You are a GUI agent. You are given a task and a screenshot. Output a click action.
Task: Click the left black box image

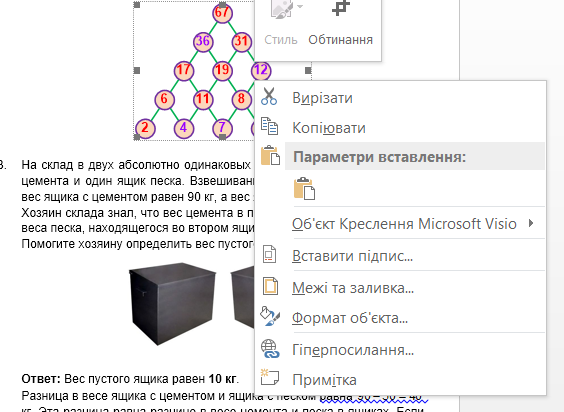pos(172,303)
